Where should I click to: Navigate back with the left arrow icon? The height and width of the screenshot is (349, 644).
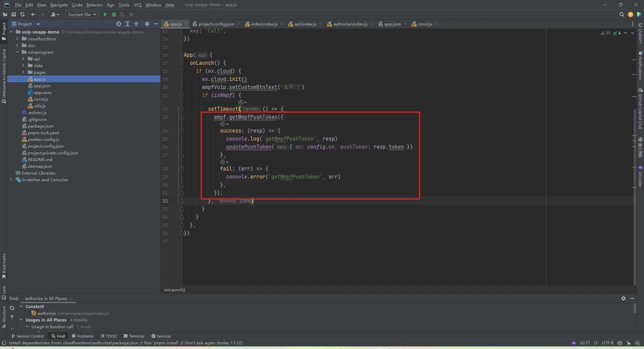click(33, 14)
